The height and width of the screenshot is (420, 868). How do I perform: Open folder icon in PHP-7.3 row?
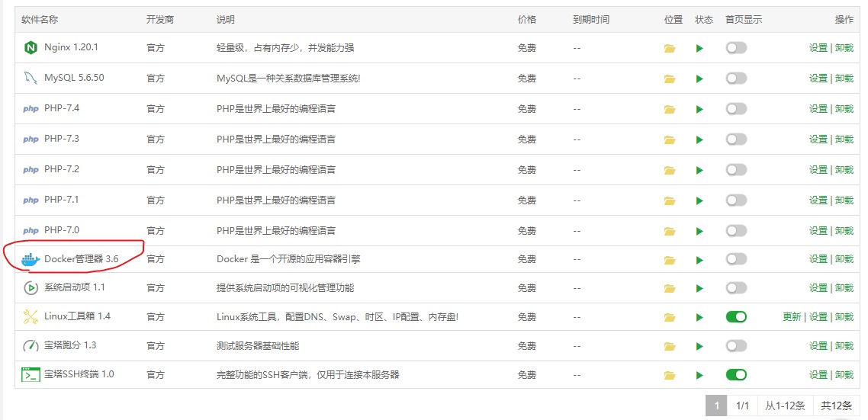click(670, 140)
